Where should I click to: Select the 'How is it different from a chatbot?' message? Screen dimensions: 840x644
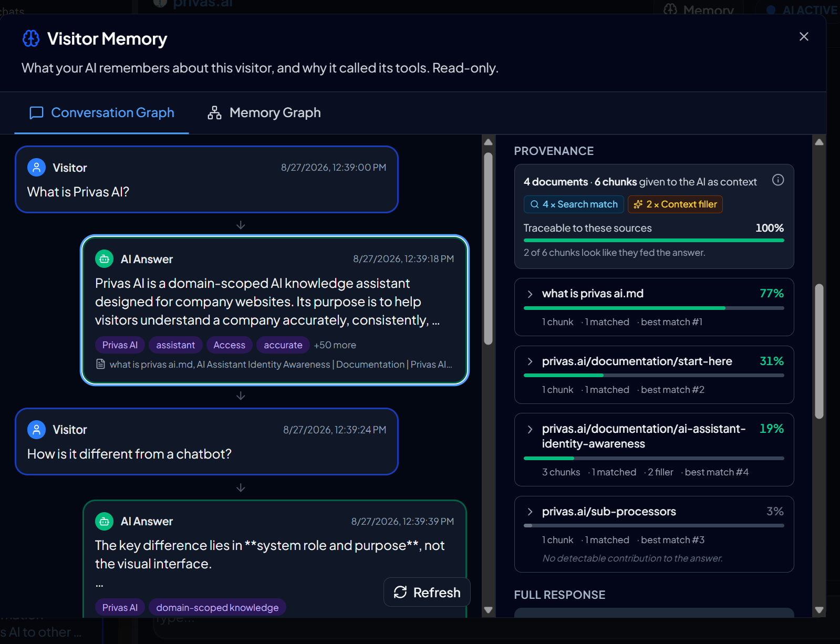(x=206, y=441)
